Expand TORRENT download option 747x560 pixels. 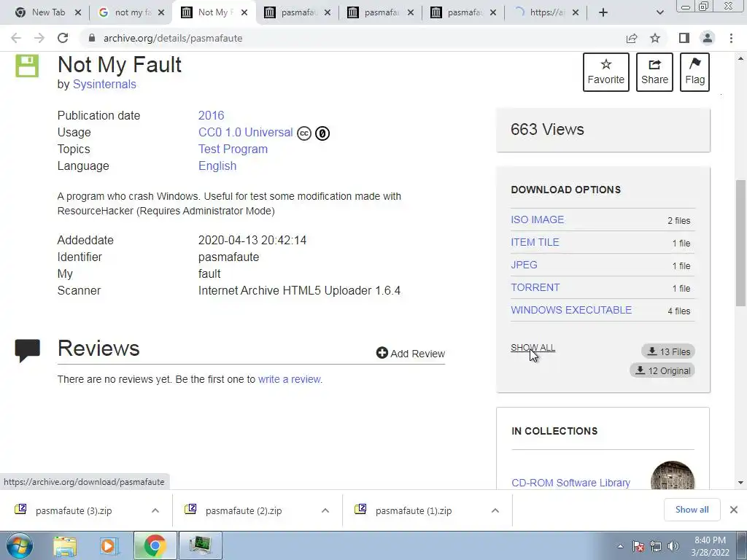pos(535,287)
